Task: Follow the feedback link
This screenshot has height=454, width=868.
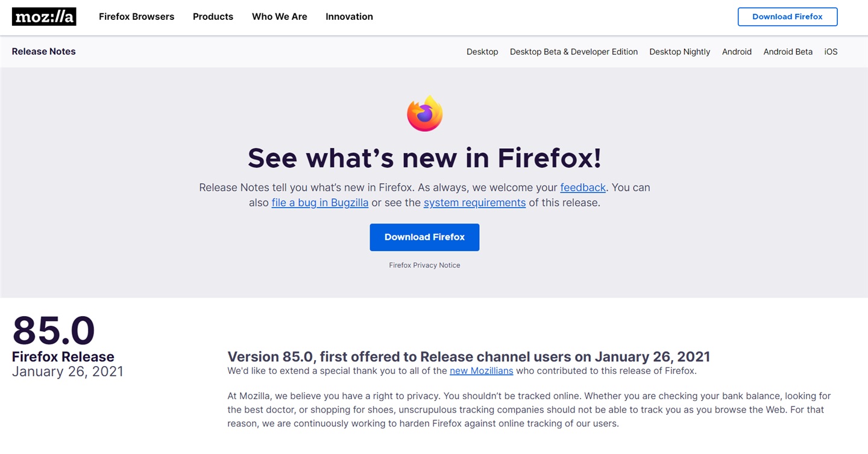Action: coord(583,187)
